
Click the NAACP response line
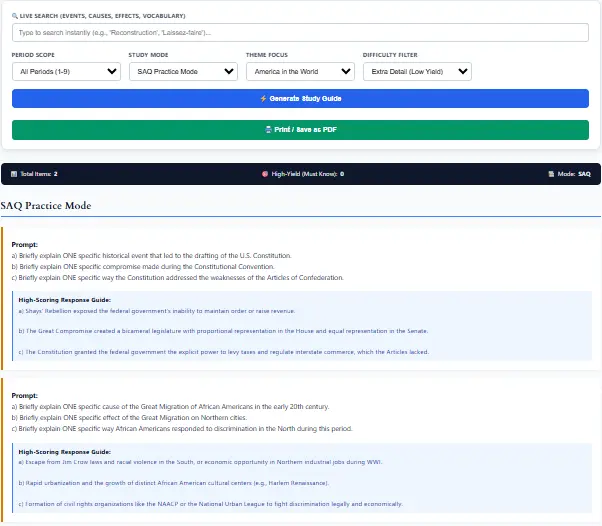(x=211, y=504)
